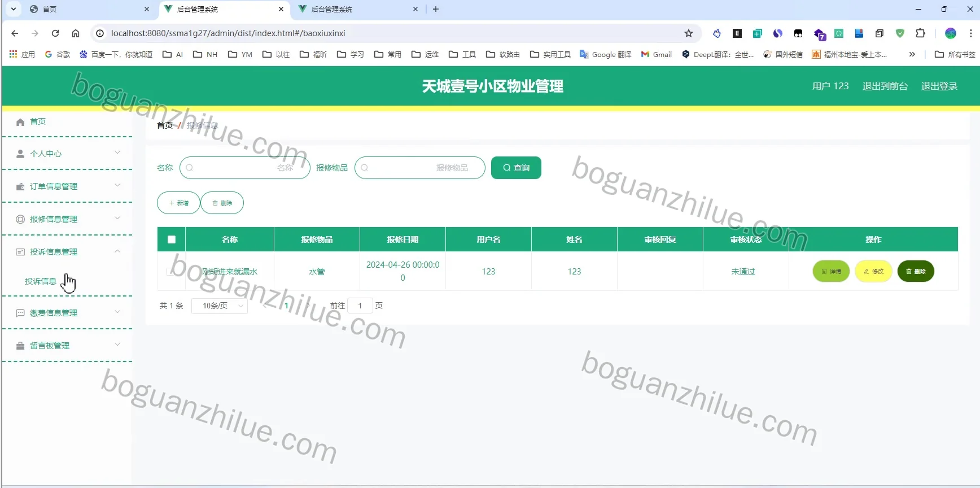Focus the 名称 search input field
980x488 pixels.
tap(245, 168)
